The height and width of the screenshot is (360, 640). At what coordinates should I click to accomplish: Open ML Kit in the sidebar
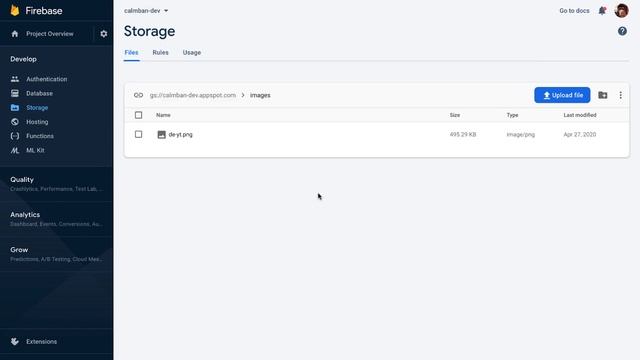[35, 150]
